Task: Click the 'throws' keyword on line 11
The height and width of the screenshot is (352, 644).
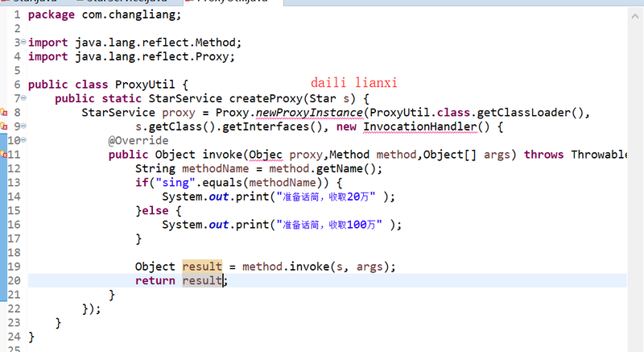Action: 544,155
